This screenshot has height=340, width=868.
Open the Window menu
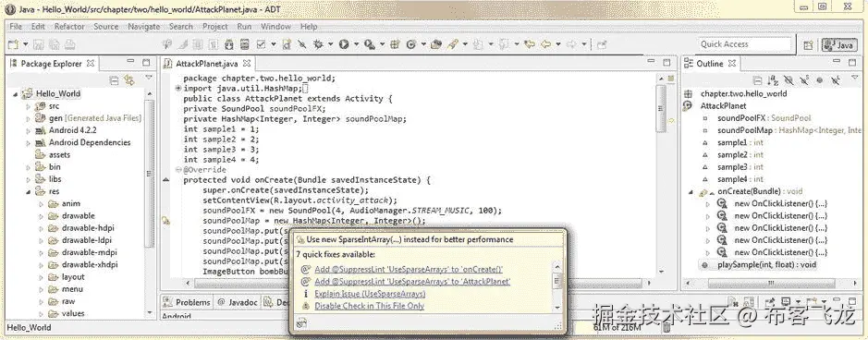pos(275,26)
